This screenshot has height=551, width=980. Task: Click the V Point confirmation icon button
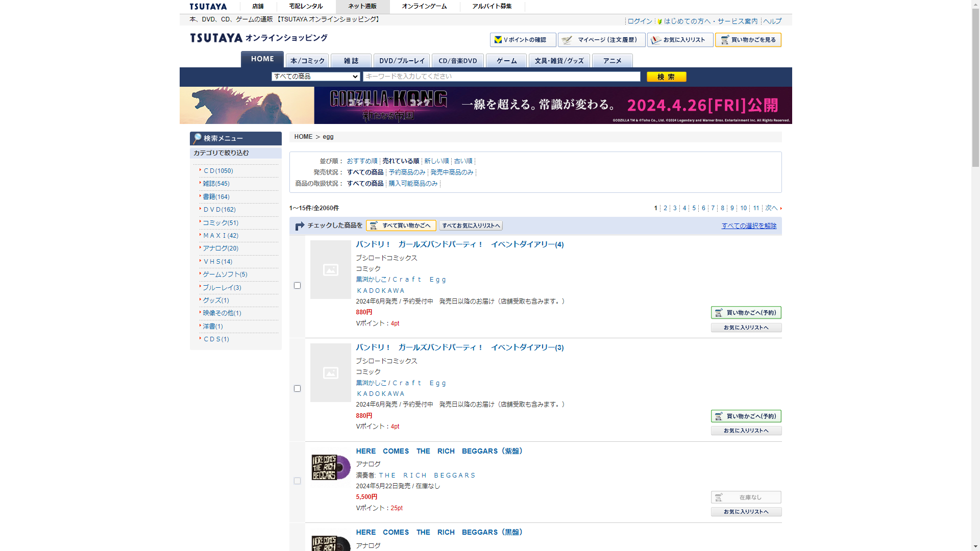[x=523, y=40]
